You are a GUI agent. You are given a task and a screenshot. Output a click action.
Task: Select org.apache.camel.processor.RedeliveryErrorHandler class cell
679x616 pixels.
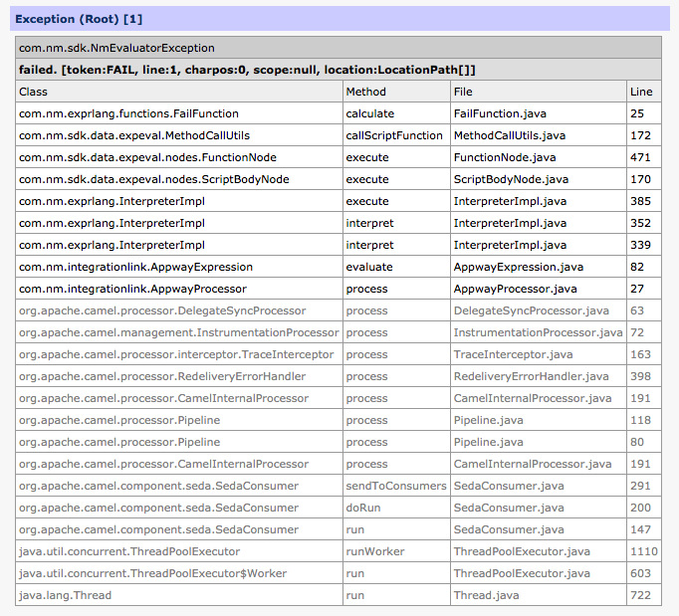tap(179, 376)
